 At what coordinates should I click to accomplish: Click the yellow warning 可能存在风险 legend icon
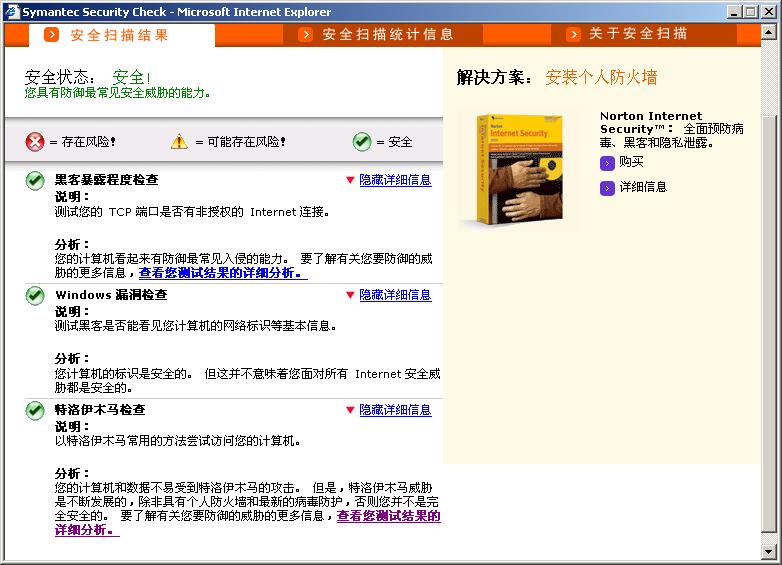[179, 142]
